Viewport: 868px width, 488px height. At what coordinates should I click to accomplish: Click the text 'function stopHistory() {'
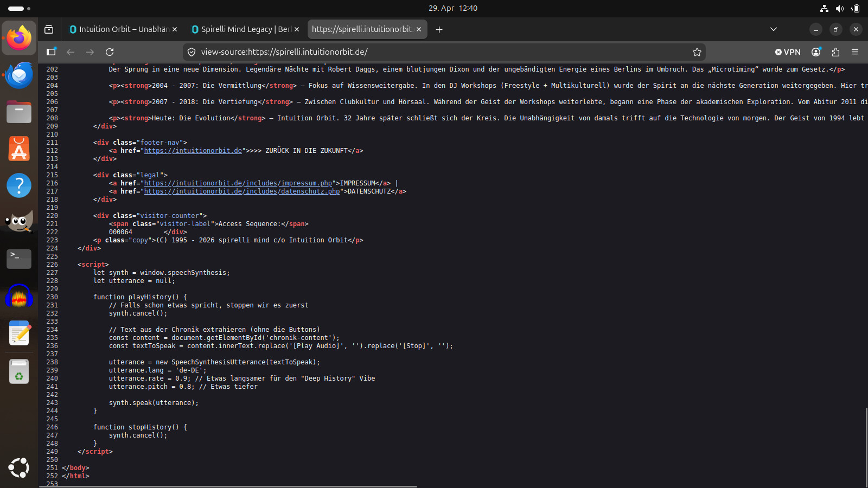[140, 427]
